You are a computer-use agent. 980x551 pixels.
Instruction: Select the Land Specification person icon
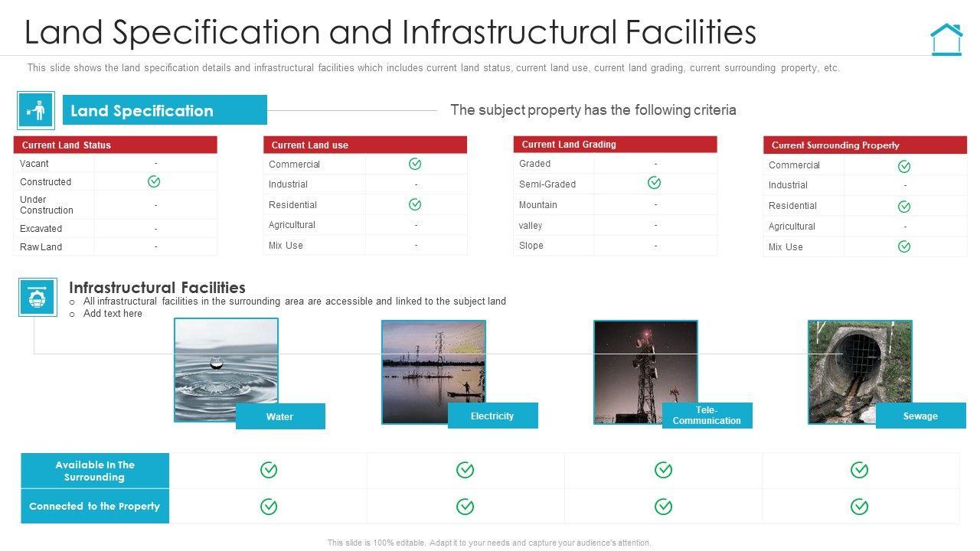(36, 111)
